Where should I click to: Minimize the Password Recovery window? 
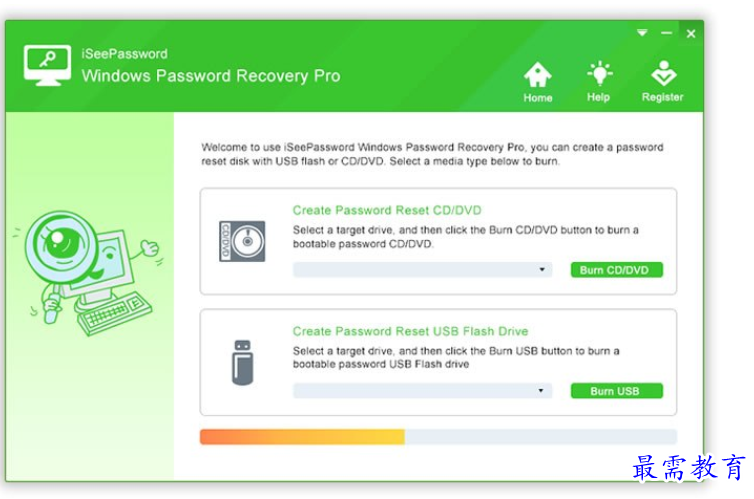pyautogui.click(x=666, y=33)
